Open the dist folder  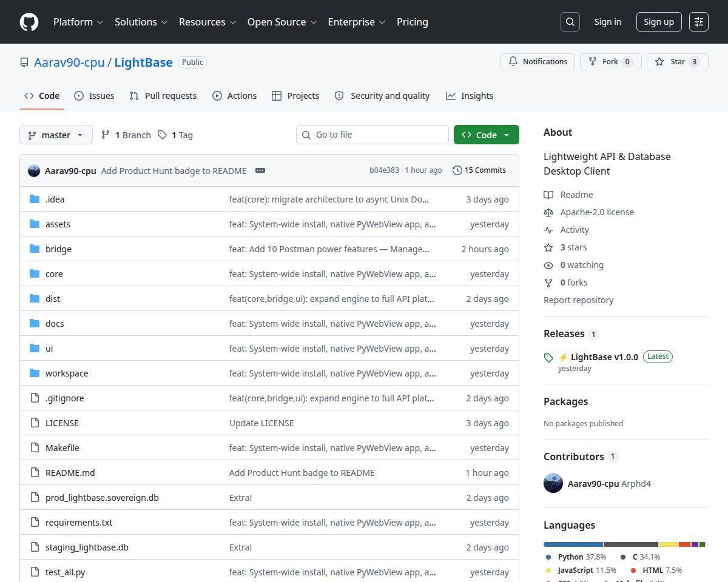pos(53,299)
